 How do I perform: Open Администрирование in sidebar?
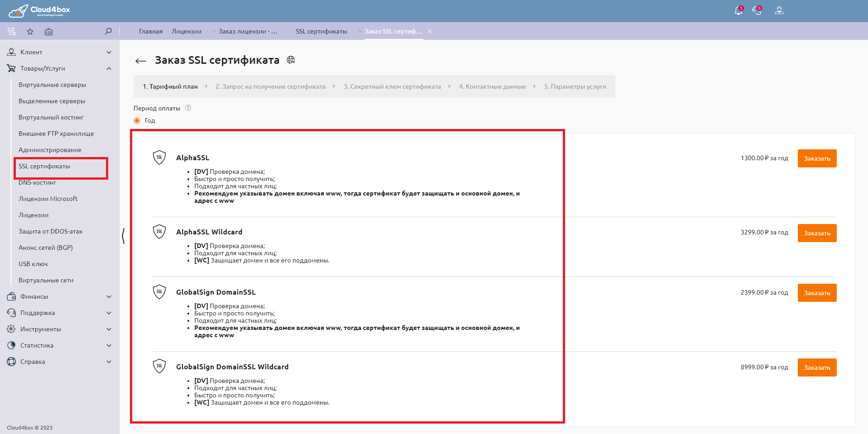pos(50,150)
